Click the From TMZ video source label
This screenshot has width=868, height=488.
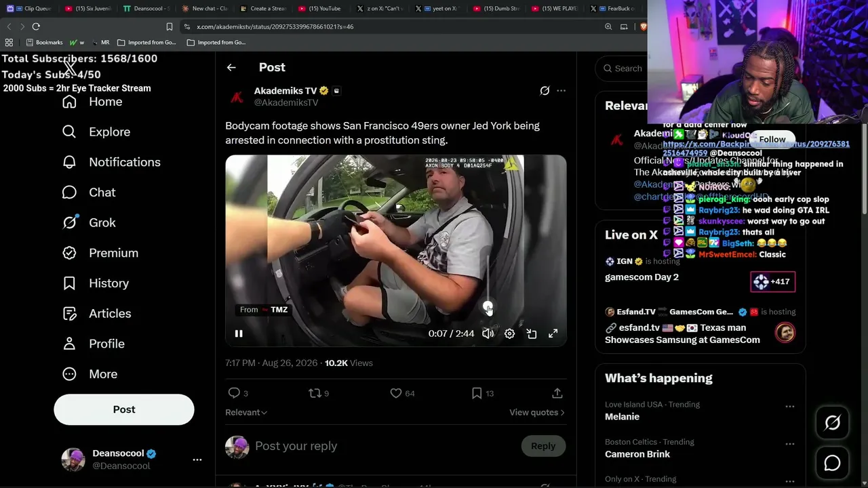[x=264, y=310]
